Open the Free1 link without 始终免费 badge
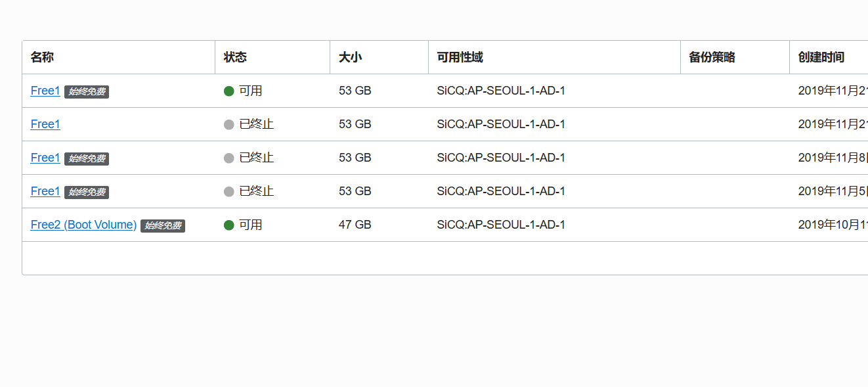Viewport: 868px width, 387px height. [x=45, y=124]
